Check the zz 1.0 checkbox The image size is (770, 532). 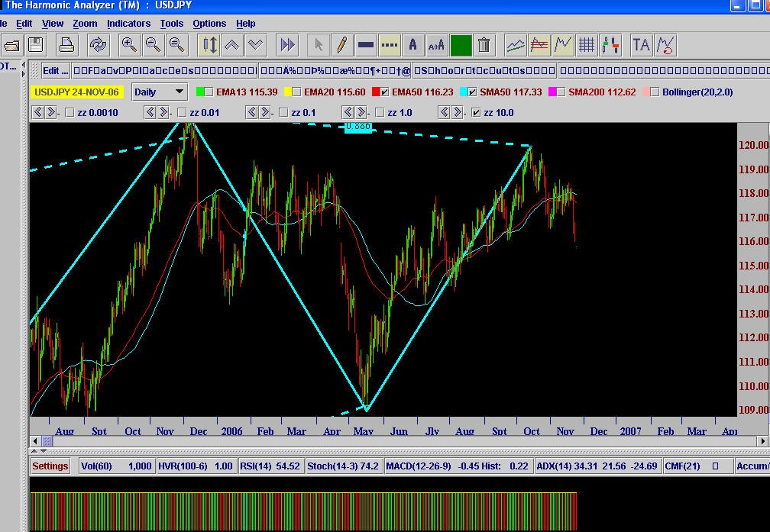click(380, 113)
